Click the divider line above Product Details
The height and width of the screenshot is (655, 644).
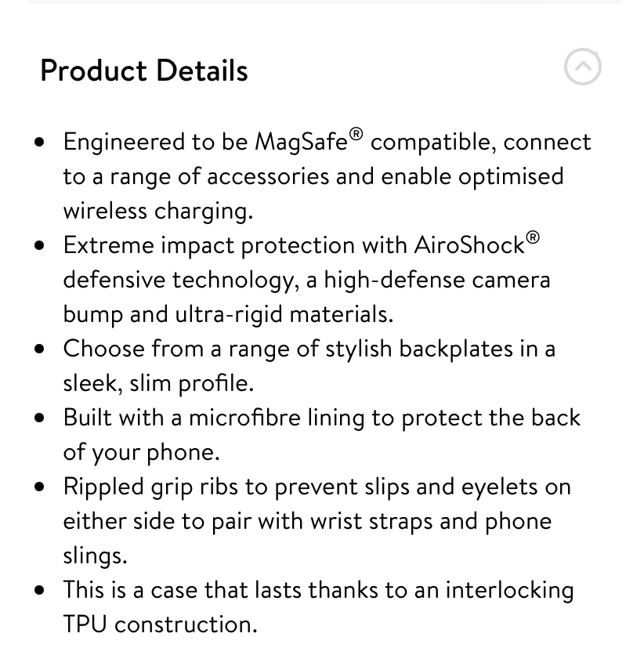pyautogui.click(x=322, y=3)
